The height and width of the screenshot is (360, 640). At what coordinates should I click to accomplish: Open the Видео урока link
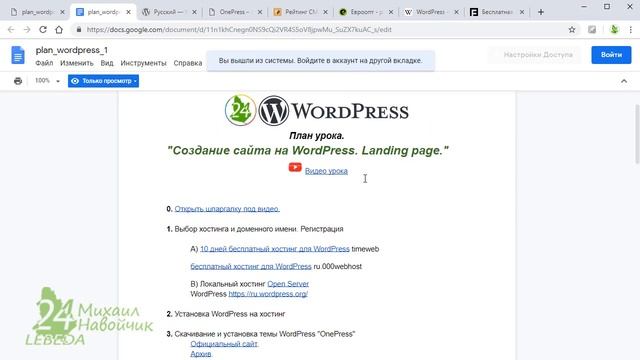[x=326, y=171]
